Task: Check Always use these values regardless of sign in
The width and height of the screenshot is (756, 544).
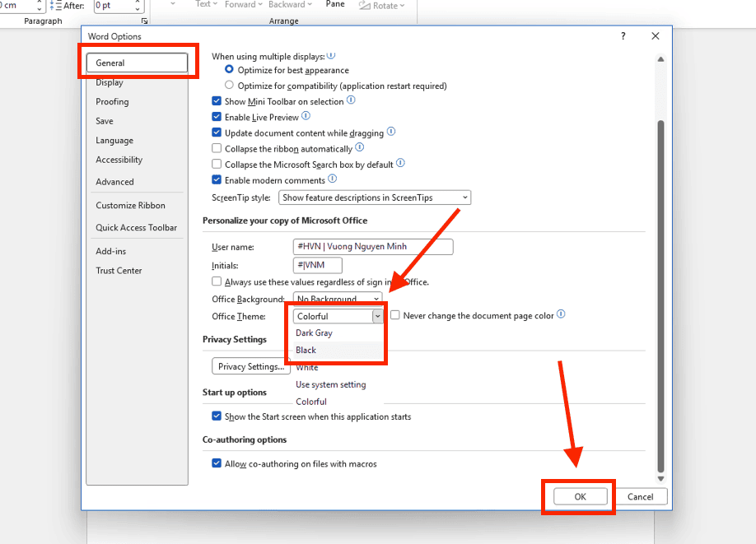Action: click(x=217, y=281)
